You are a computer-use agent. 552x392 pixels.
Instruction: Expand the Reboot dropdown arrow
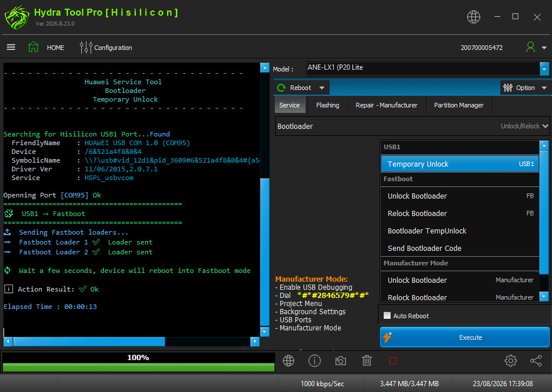pyautogui.click(x=322, y=88)
